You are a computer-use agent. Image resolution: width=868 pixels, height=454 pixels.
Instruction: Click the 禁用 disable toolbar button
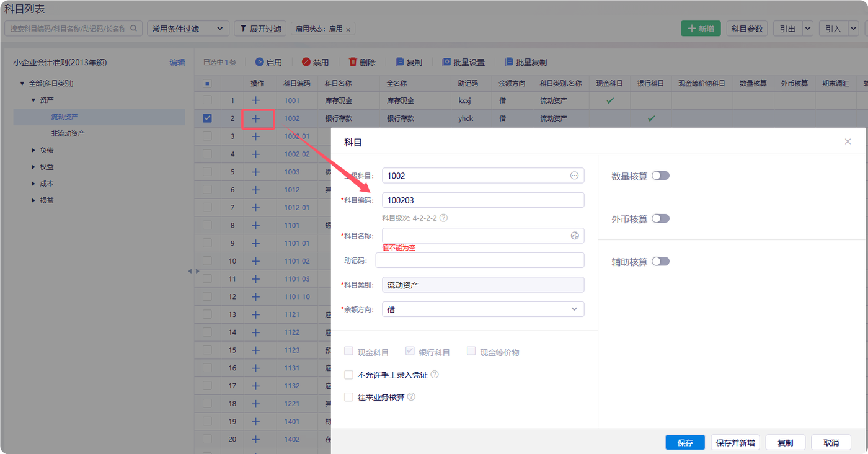pos(315,62)
